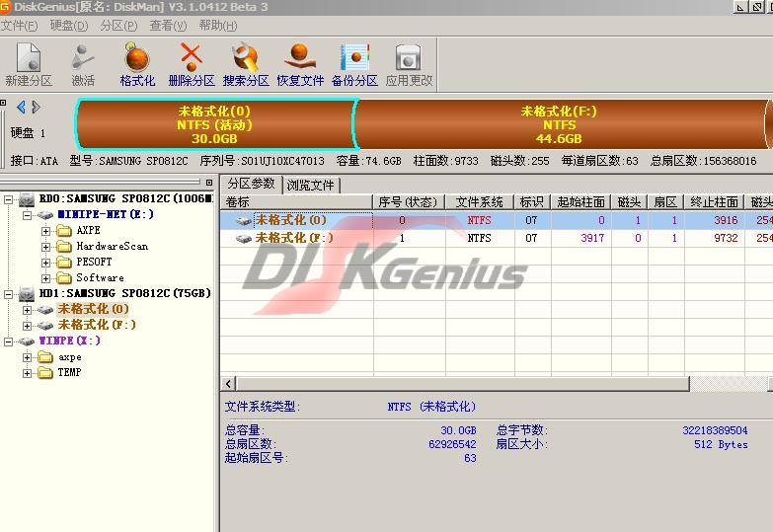Image resolution: width=773 pixels, height=532 pixels.
Task: Expand the HardwareScan folder node
Action: coord(45,247)
